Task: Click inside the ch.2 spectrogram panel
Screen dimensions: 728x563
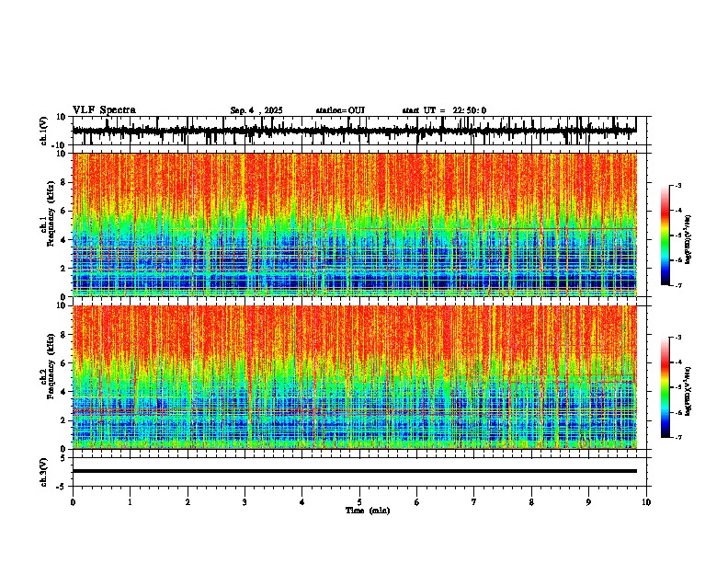Action: (354, 377)
